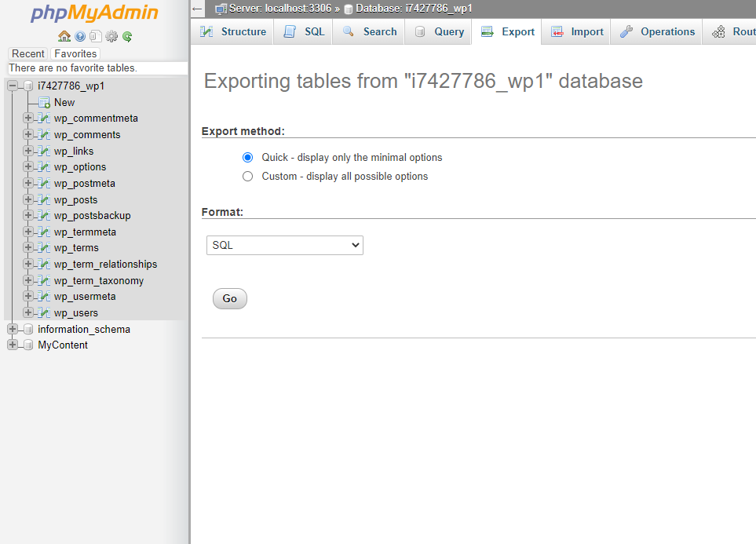Image resolution: width=756 pixels, height=544 pixels.
Task: Click the table icon beside wp_termmeta
Action: coord(44,232)
